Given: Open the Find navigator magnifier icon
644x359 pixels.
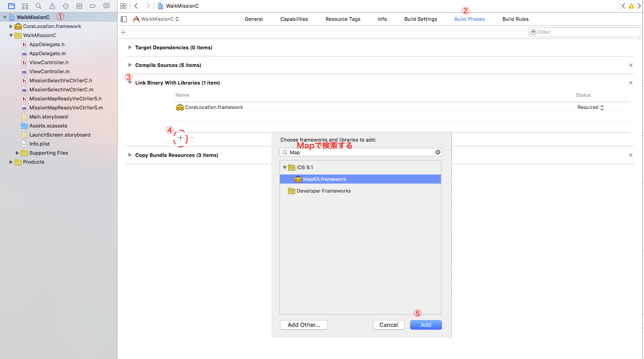Looking at the screenshot, I should (38, 6).
